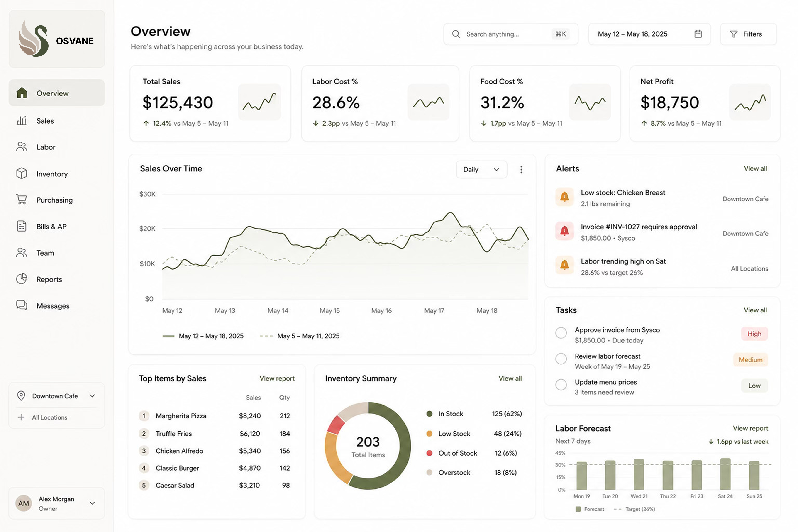Check off Update menu prices task
The height and width of the screenshot is (532, 798).
(x=561, y=385)
